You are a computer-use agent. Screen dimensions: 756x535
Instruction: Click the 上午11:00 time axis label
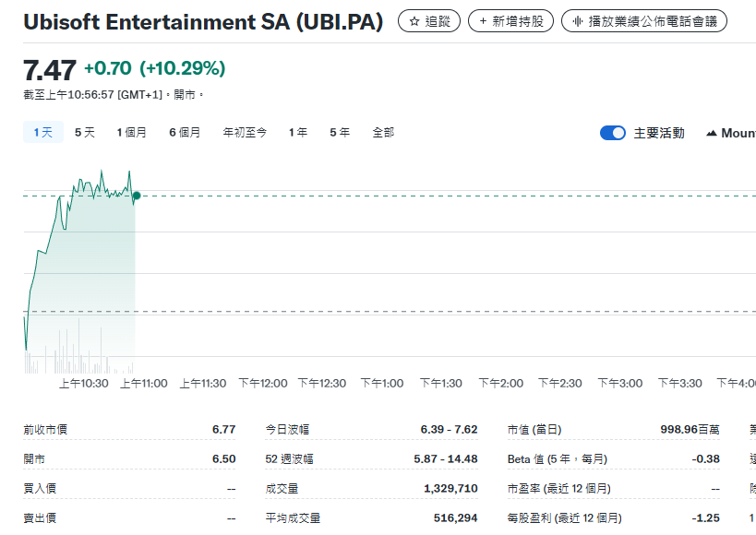pos(144,384)
